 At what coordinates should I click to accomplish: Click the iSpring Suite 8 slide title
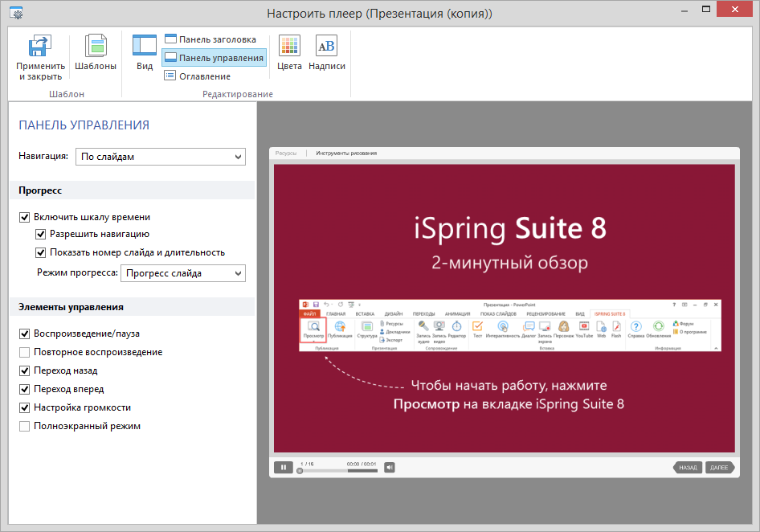pyautogui.click(x=510, y=228)
